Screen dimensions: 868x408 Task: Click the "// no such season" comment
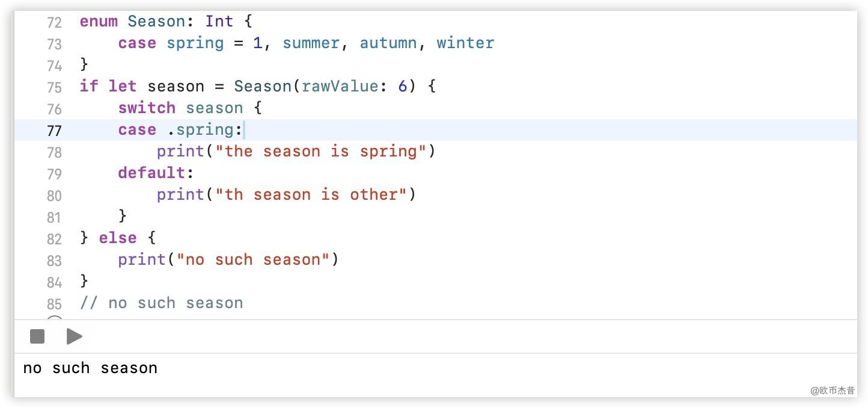[x=161, y=303]
